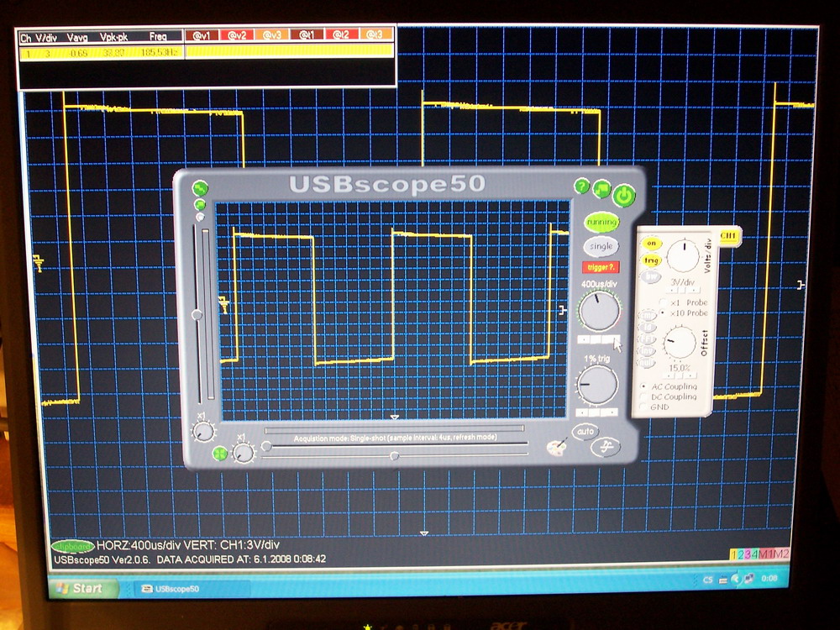Toggle the null button in CH1 panel
Screen dimensions: 840x630
click(647, 363)
